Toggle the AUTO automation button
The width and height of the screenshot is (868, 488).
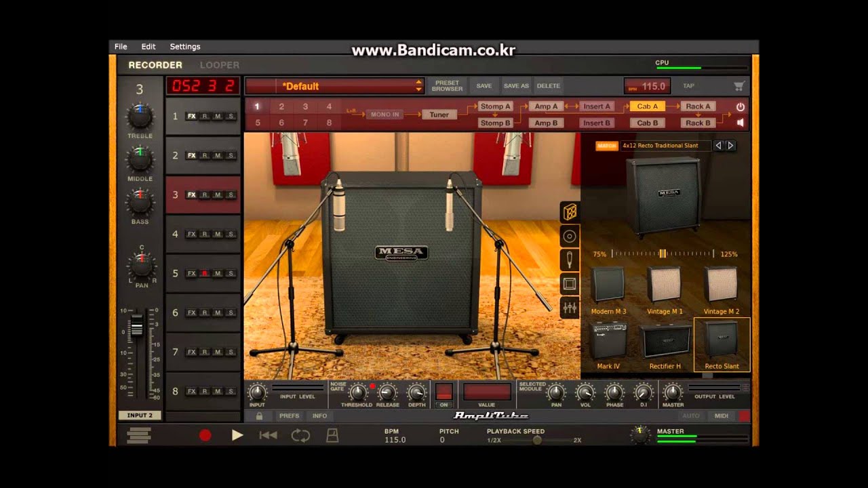(691, 415)
